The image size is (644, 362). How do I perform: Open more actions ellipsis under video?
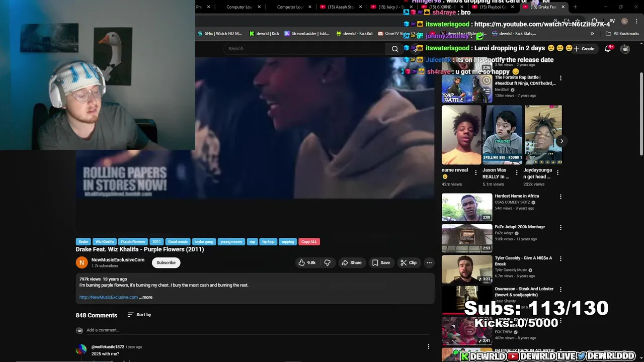click(x=429, y=262)
